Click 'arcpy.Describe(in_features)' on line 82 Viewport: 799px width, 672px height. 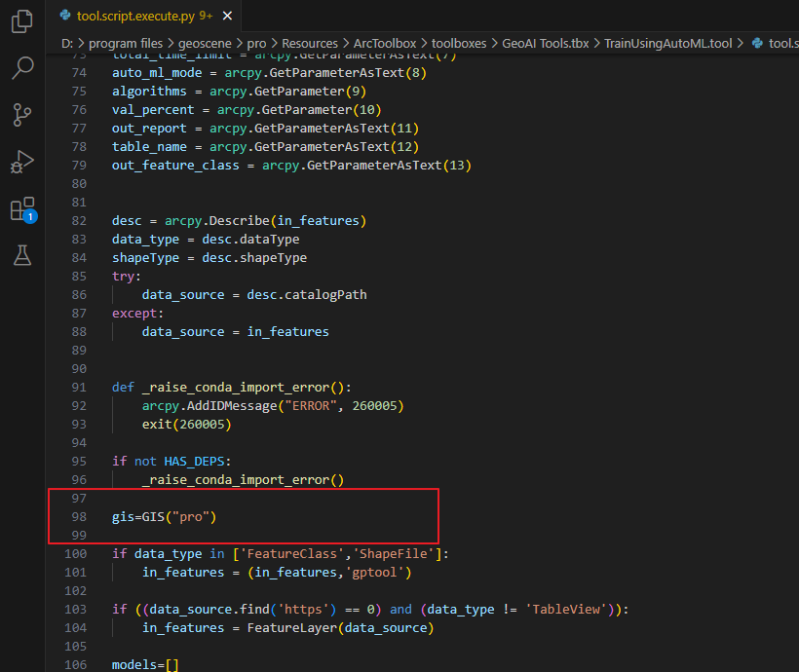pos(265,221)
